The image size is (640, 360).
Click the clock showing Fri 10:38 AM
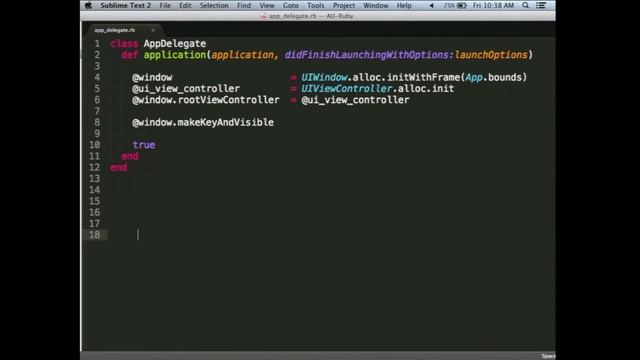coord(493,5)
